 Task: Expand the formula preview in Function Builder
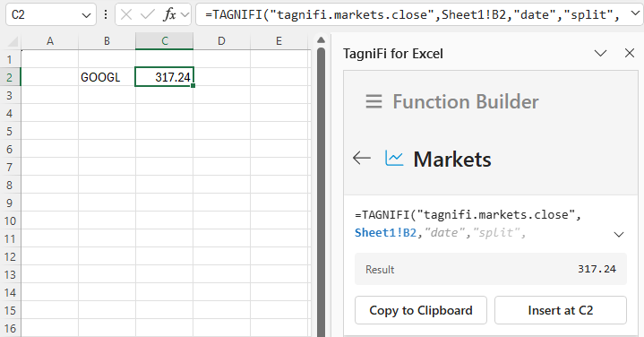click(x=619, y=235)
